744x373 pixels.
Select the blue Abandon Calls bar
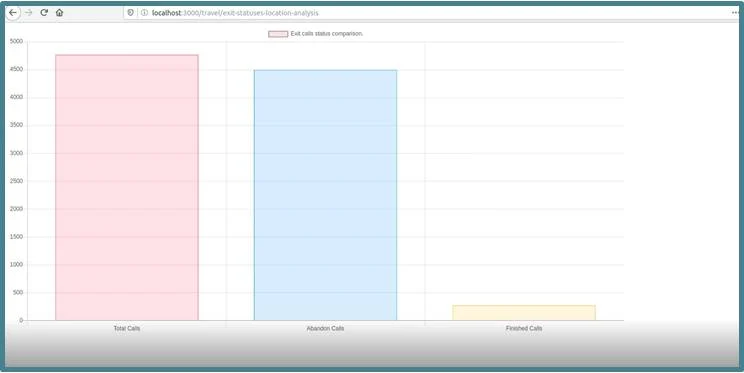click(x=326, y=195)
